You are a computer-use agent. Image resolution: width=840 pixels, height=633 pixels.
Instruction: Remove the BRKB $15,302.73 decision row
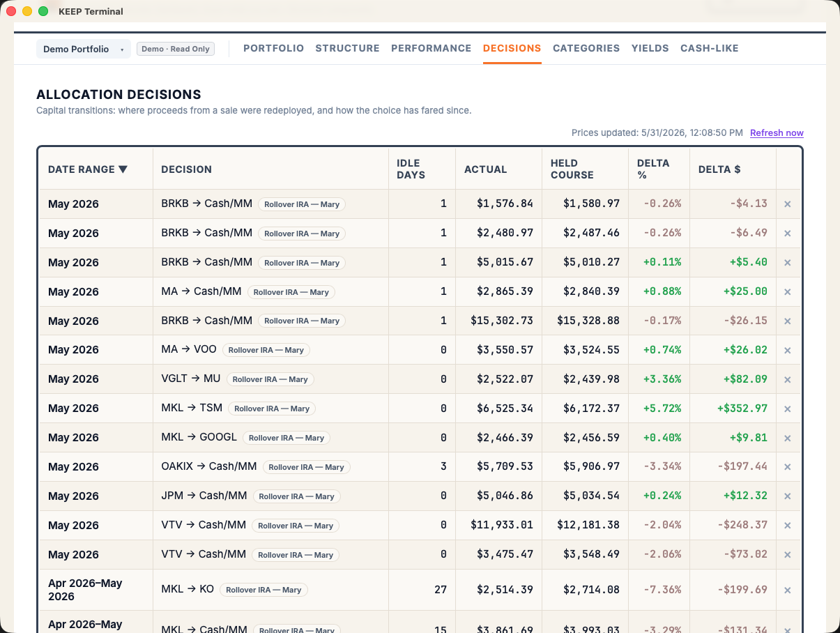[788, 321]
